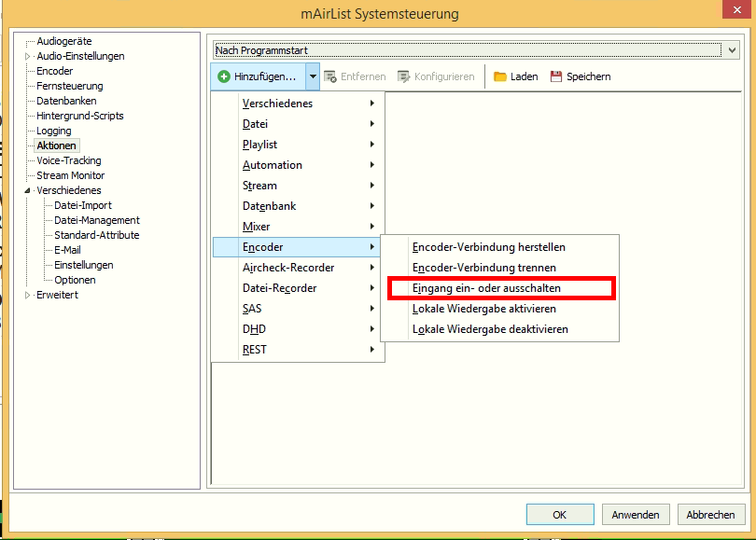Choose Eingang ein- oder ausschalten
Viewport: 756px width, 540px height.
500,288
